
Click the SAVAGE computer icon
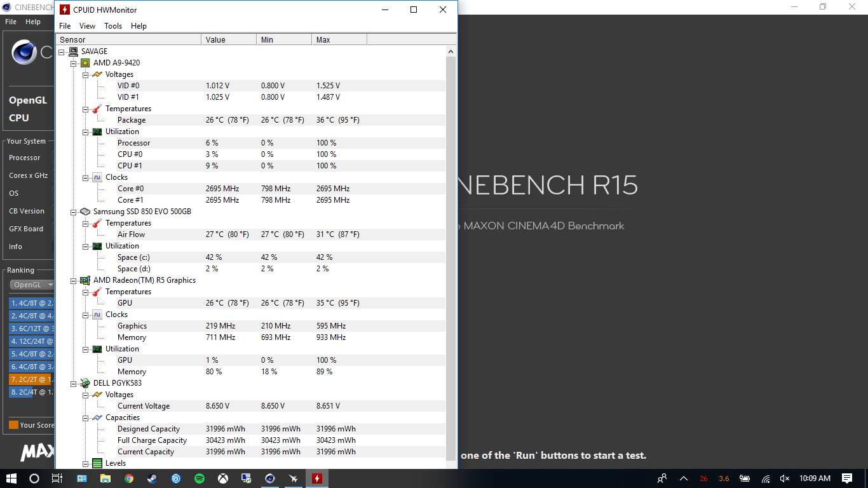74,51
